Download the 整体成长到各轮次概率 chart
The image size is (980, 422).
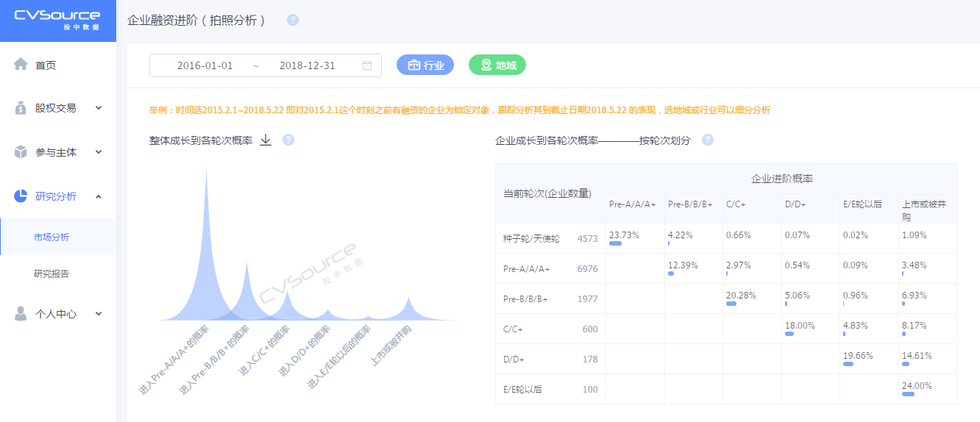click(266, 140)
